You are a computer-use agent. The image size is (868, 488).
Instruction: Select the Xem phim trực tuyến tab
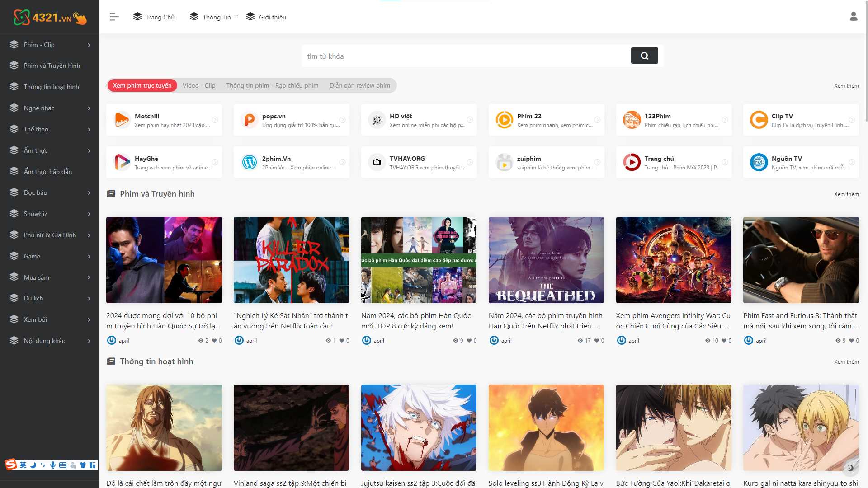tap(142, 84)
